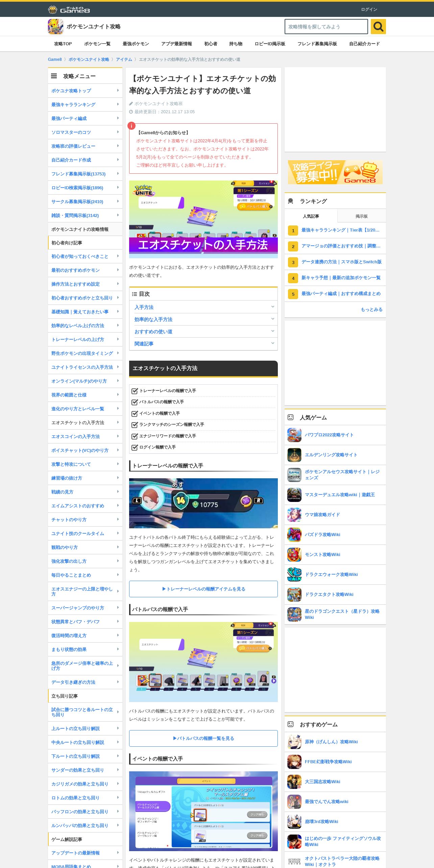
Task: Select the 人気記事 ranking tab
Action: [311, 216]
